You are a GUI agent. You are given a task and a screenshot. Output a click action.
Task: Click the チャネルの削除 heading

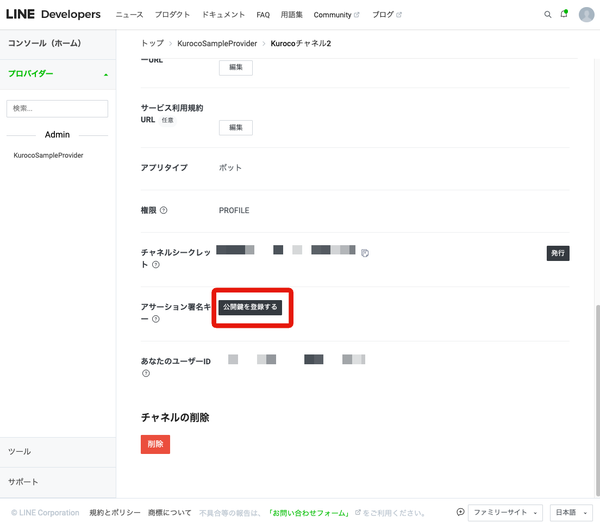[175, 417]
